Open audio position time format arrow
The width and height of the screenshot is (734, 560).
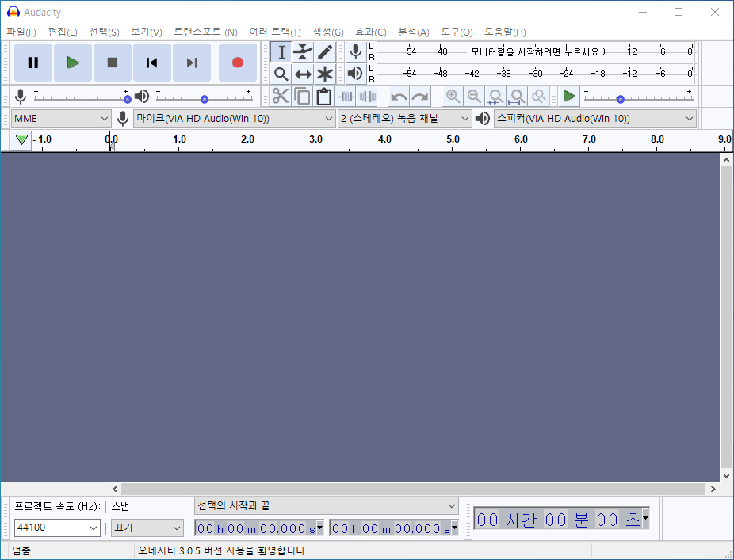pos(645,518)
